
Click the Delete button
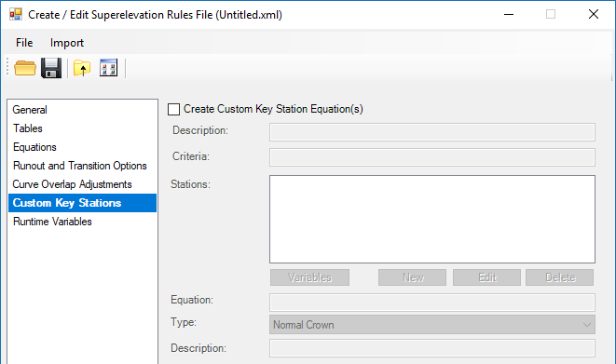[560, 277]
